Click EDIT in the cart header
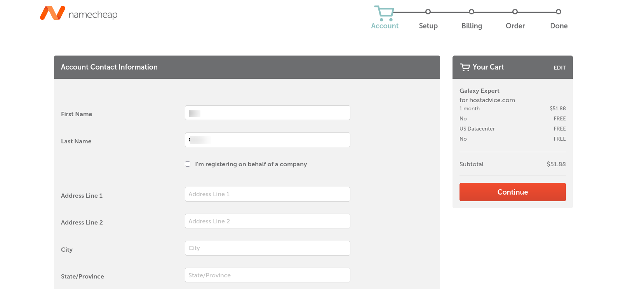Viewport: 644px width, 289px height. point(560,68)
